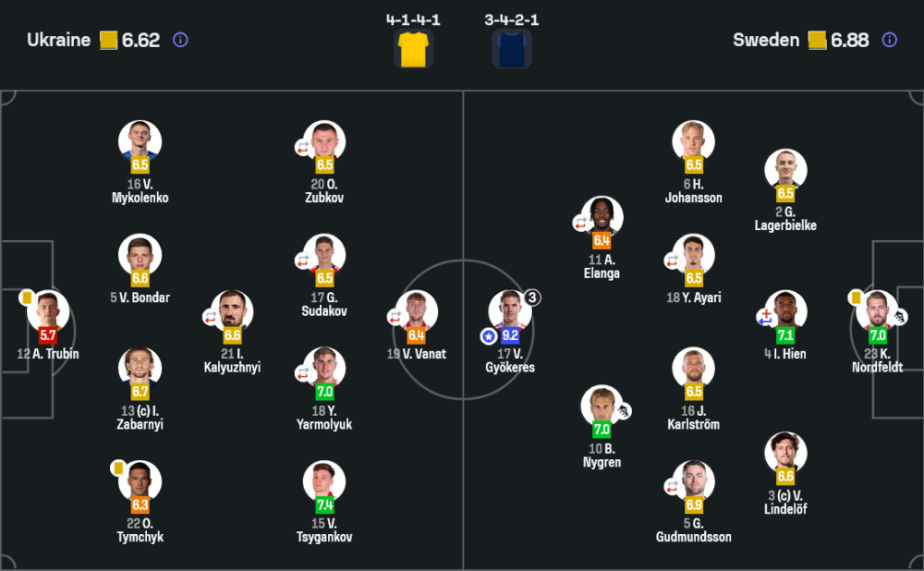Image resolution: width=924 pixels, height=571 pixels.
Task: Click the injury substitution icon beside Hien
Action: pos(764,317)
